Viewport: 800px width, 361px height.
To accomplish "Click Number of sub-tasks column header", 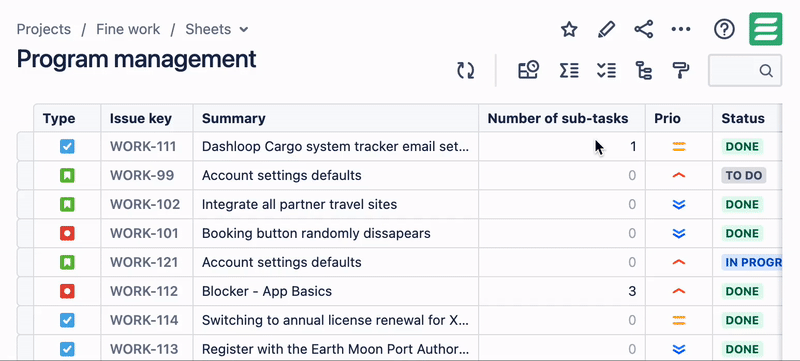I will pos(562,118).
